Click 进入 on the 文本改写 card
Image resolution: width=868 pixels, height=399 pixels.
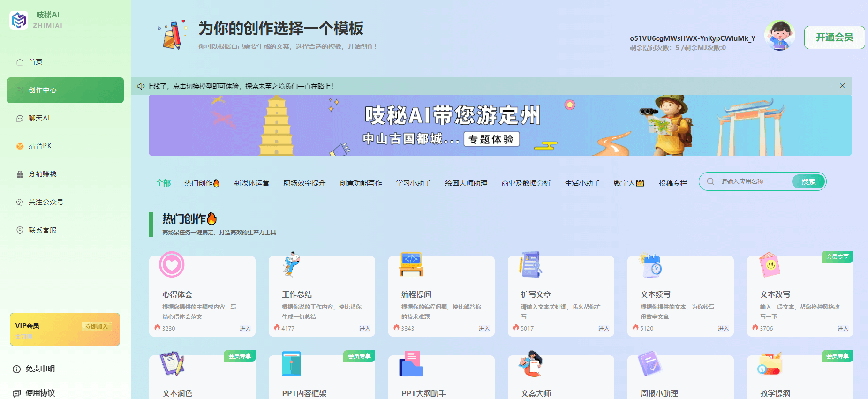click(x=843, y=328)
